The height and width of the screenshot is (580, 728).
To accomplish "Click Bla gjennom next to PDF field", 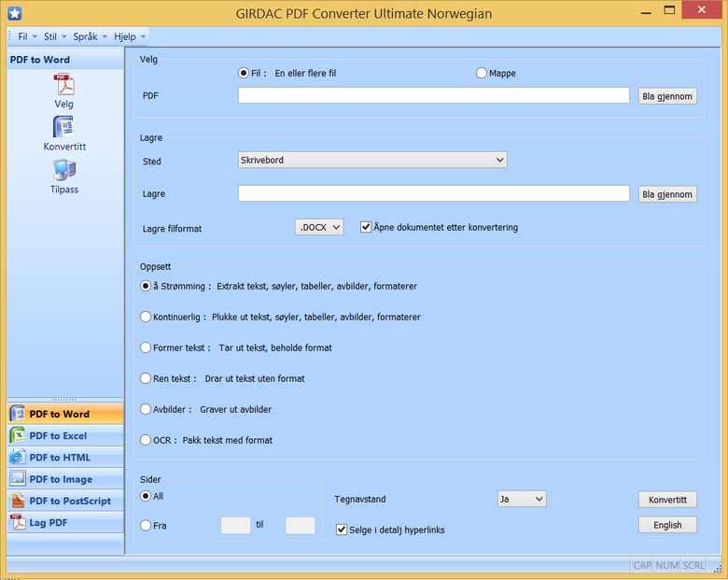I will point(667,96).
